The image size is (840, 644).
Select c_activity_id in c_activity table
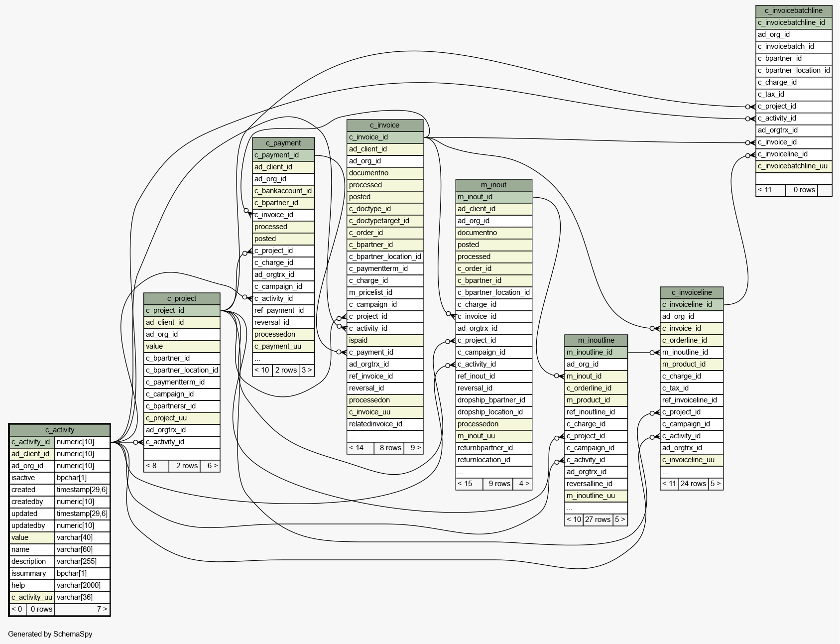click(x=32, y=442)
